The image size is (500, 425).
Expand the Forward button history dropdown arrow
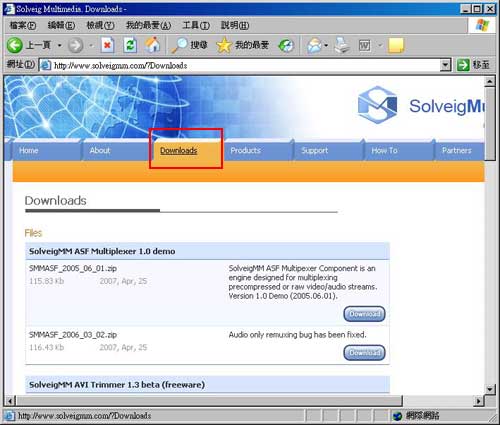click(91, 45)
